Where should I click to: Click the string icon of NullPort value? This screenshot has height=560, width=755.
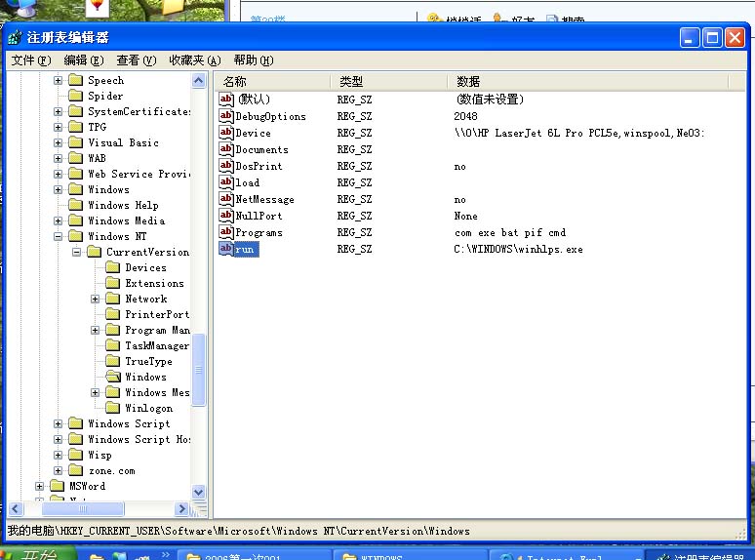(x=226, y=216)
